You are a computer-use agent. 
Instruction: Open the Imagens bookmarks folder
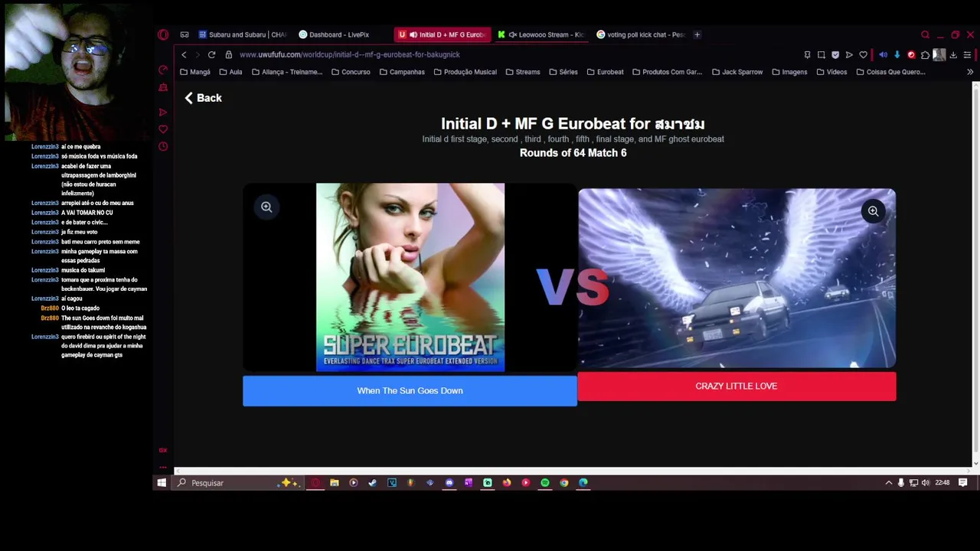tap(789, 72)
